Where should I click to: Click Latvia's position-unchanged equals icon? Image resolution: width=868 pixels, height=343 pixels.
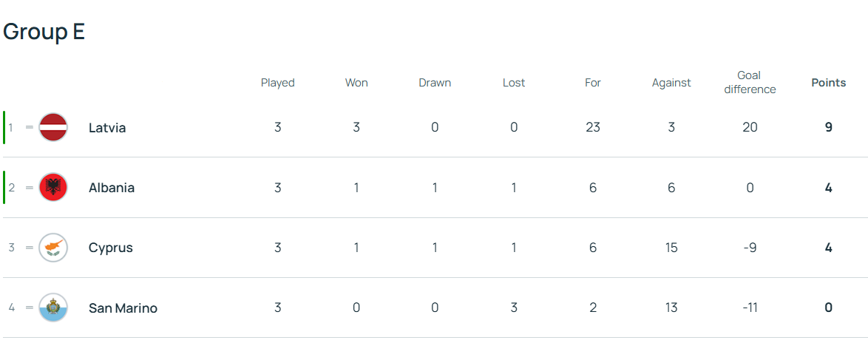click(30, 127)
